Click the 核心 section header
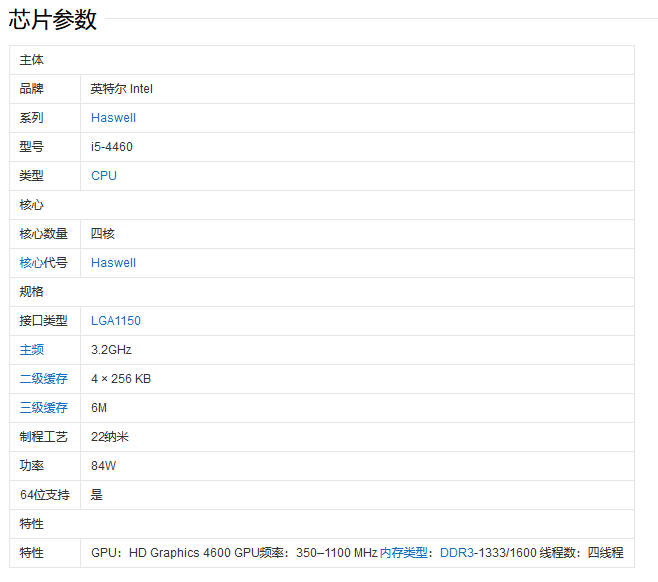Viewport: 658px width, 582px height. coord(31,205)
